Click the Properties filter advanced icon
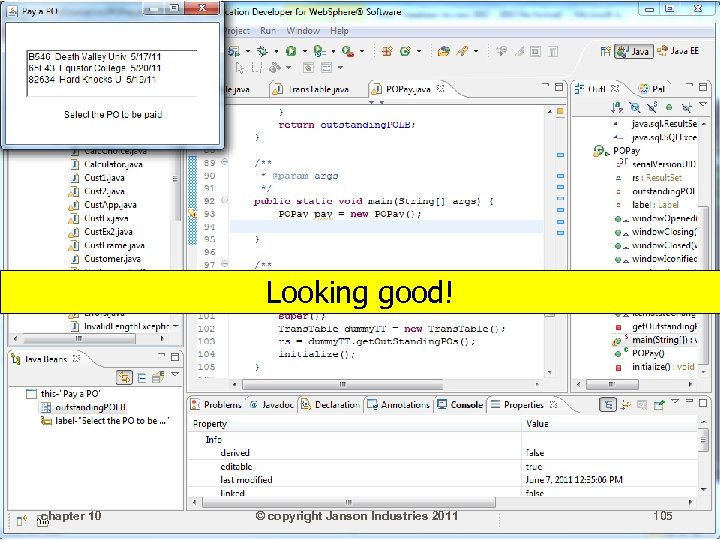This screenshot has height=540, width=720. 625,405
